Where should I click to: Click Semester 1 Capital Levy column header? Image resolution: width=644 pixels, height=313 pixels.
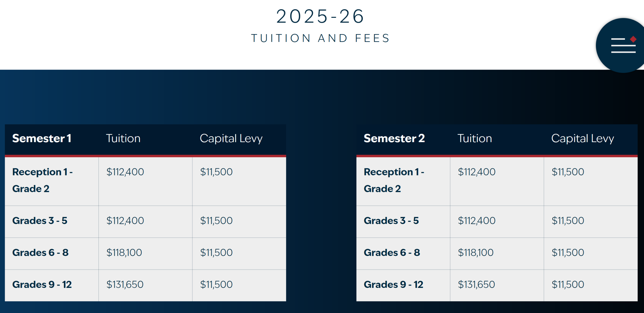tap(231, 138)
